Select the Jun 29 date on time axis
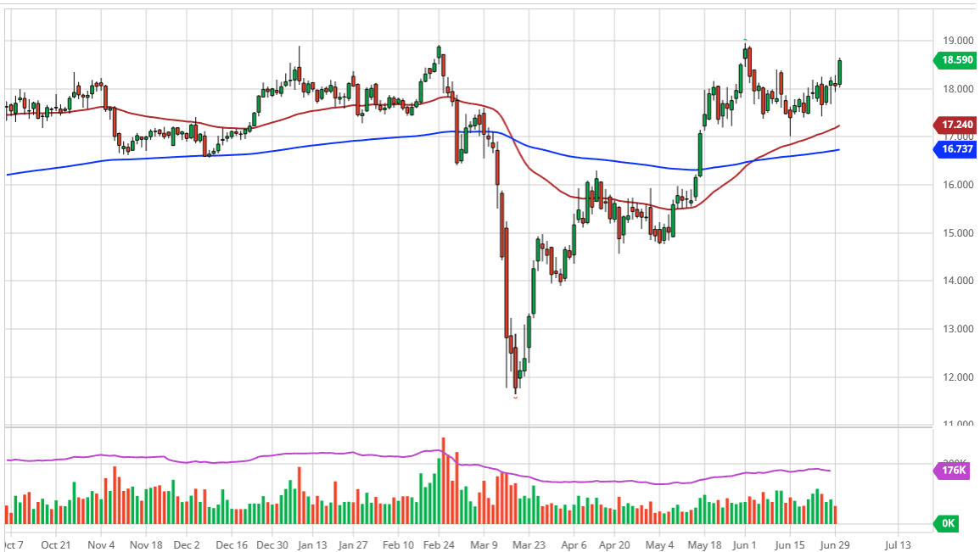Screen dimensions: 980x552 [x=833, y=544]
